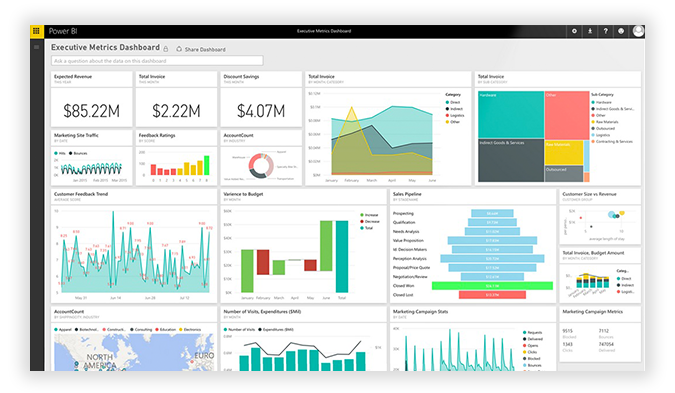
Task: Open the yellow app launcher waffle icon
Action: 36,31
